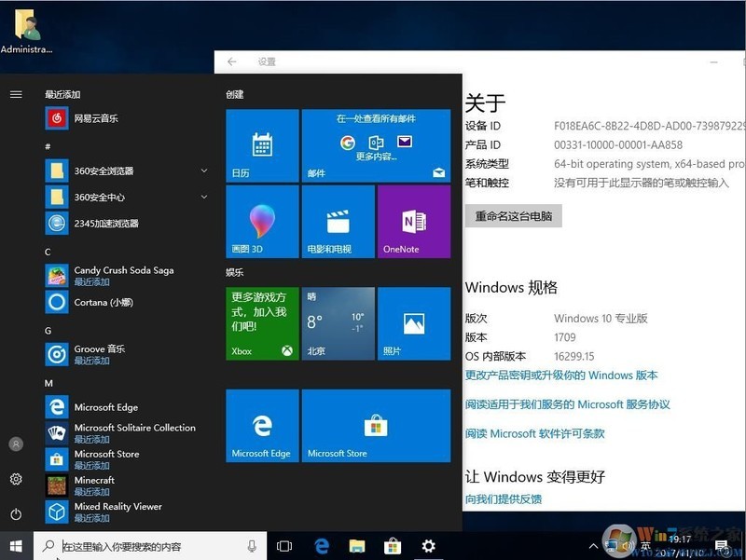This screenshot has width=746, height=560.
Task: Click the Start button on the taskbar
Action: tap(15, 546)
